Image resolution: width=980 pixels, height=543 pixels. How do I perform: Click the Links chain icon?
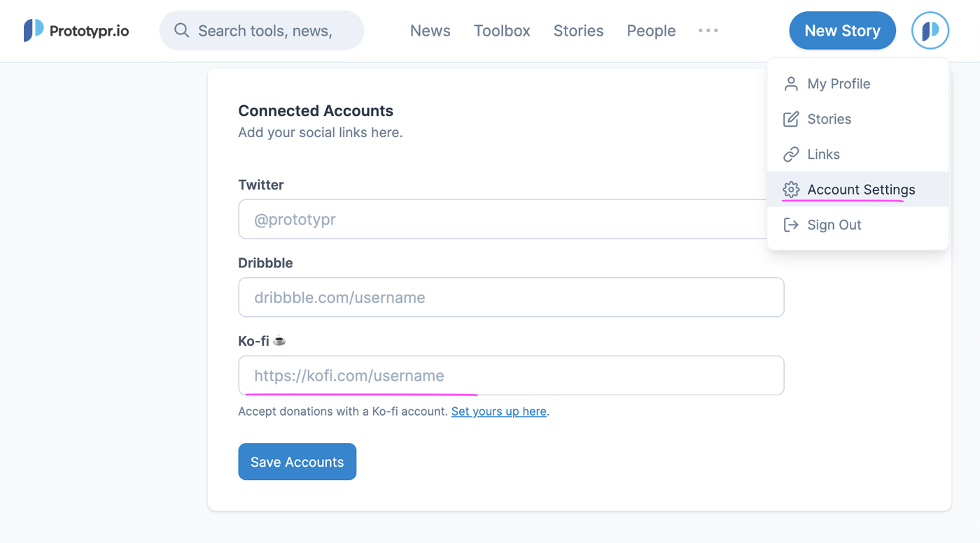click(x=791, y=155)
